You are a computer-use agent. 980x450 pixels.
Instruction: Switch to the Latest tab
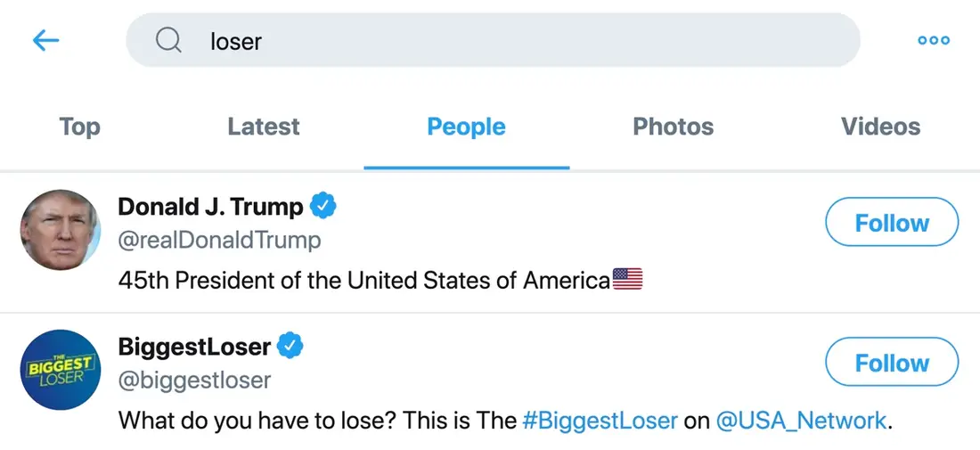coord(264,127)
